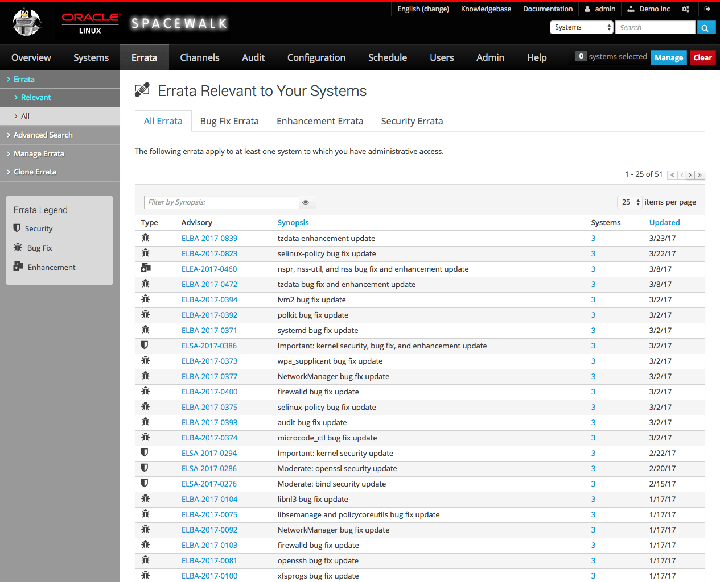
Task: Click into the top Search field
Action: (655, 28)
